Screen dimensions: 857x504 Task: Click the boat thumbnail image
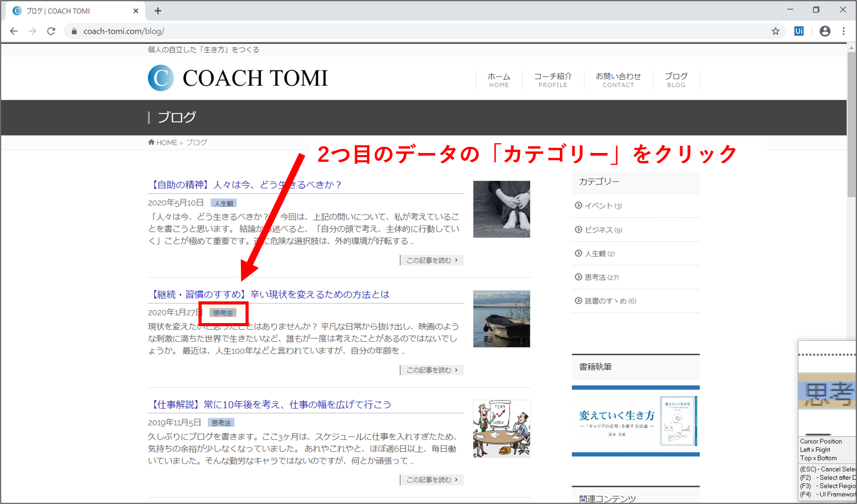[501, 319]
